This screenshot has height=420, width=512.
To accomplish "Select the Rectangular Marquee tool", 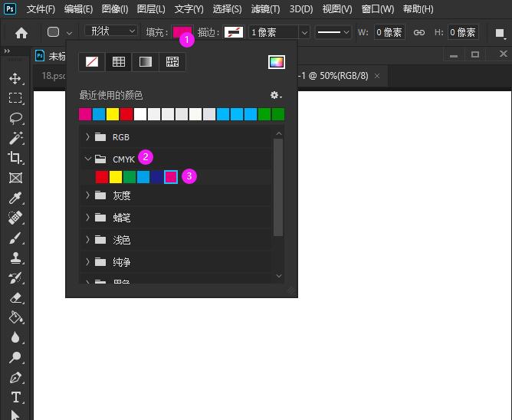I will coord(15,97).
